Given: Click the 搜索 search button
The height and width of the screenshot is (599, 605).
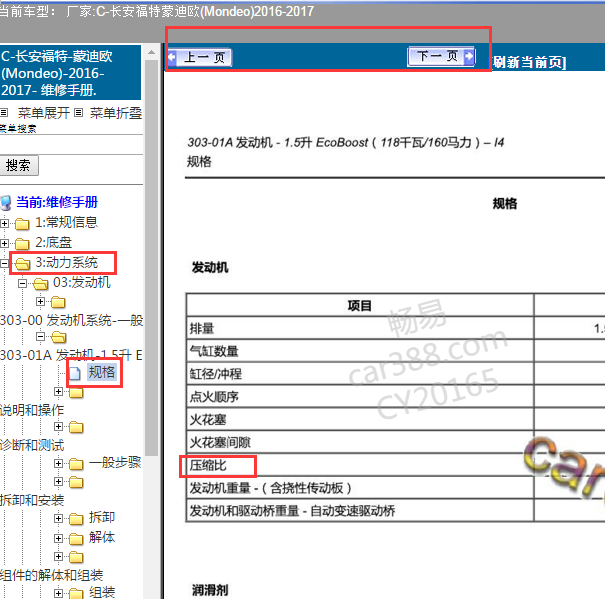Looking at the screenshot, I should tap(18, 166).
